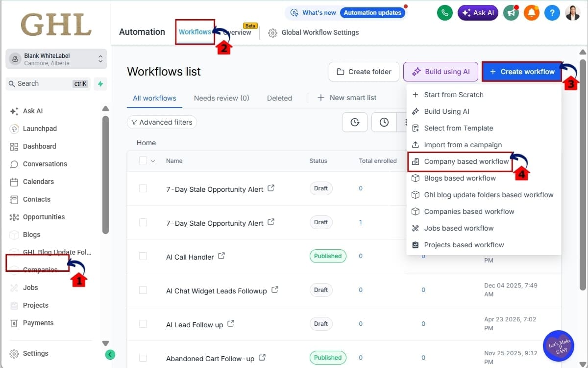Check the 7-Day Stale Opportunity Alert Draft 0 row box
The width and height of the screenshot is (588, 368).
[x=143, y=188]
